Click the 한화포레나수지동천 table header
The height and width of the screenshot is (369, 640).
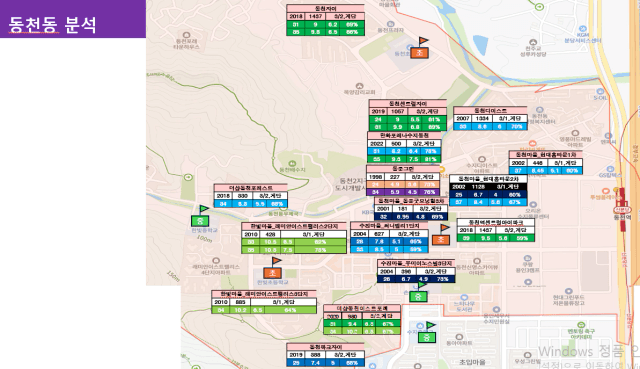click(x=404, y=135)
